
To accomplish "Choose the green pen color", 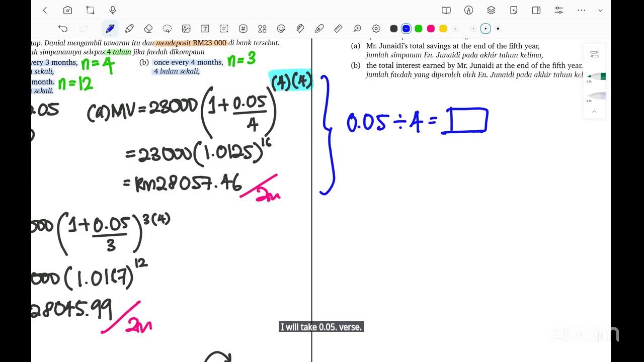I will click(x=418, y=29).
